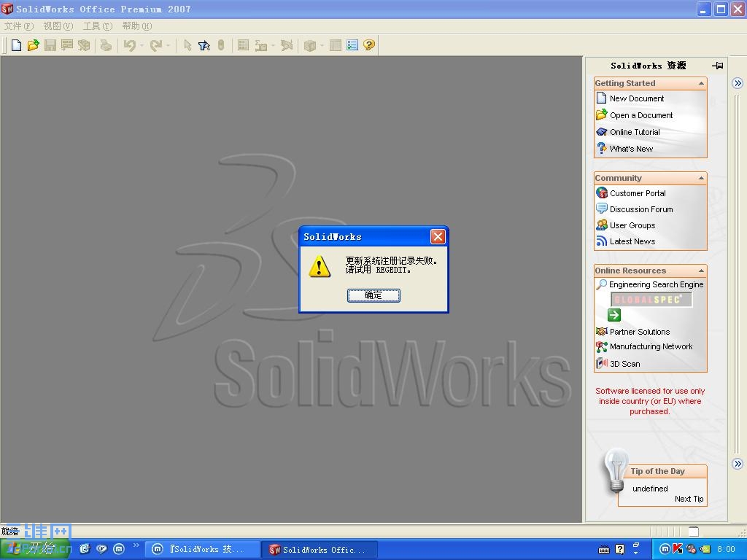
Task: Open the 帮助(H) menu
Action: pyautogui.click(x=137, y=26)
